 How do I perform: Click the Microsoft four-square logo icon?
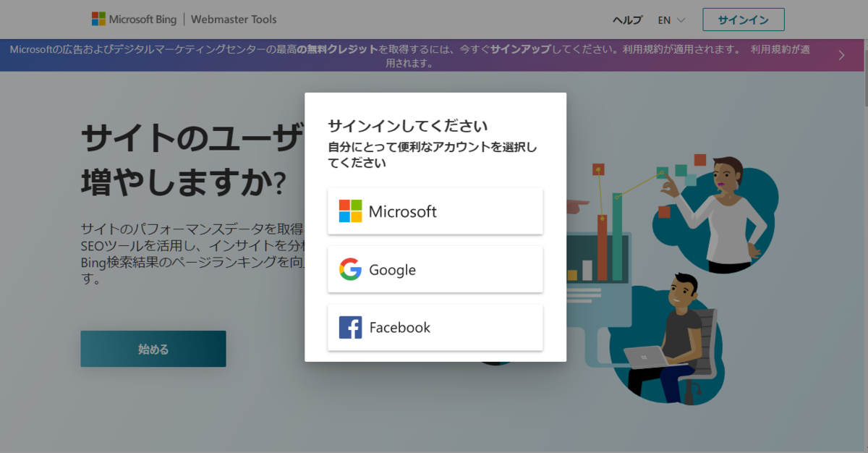[x=351, y=211]
